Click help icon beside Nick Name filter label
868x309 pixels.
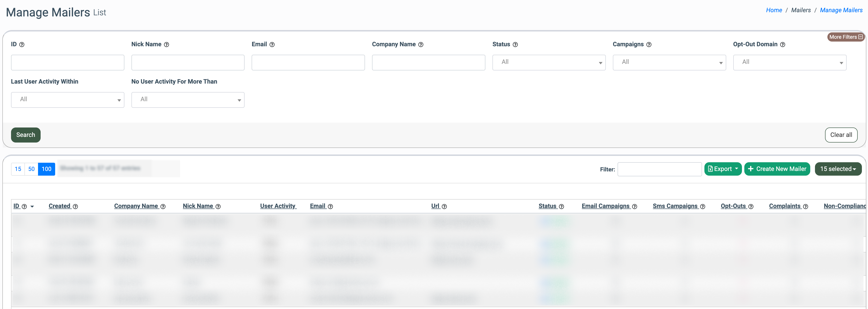tap(166, 44)
